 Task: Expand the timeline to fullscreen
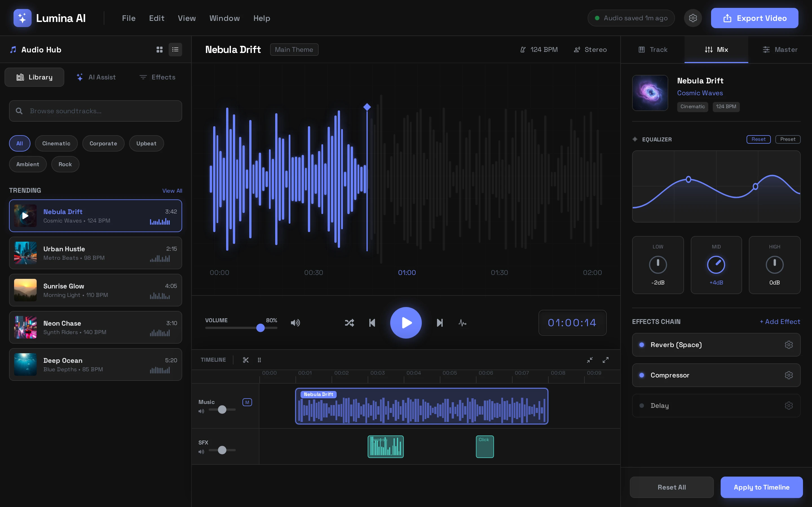click(x=605, y=360)
